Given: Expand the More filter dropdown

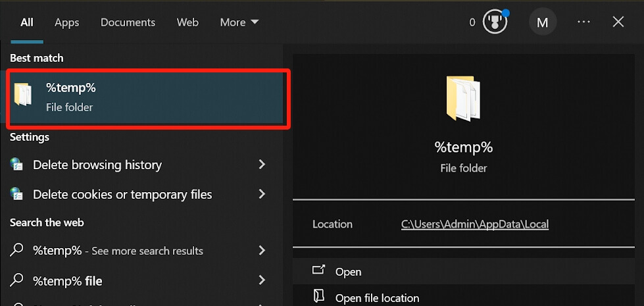Looking at the screenshot, I should (x=239, y=22).
